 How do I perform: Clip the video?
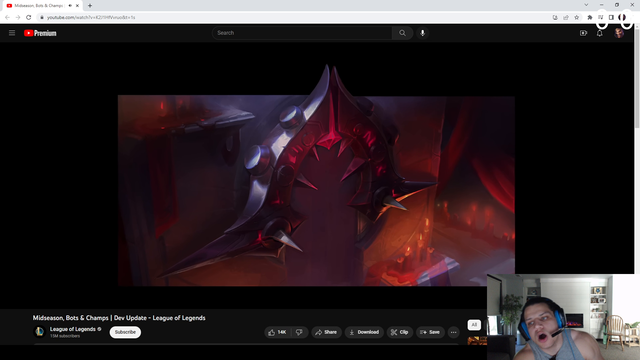399,332
